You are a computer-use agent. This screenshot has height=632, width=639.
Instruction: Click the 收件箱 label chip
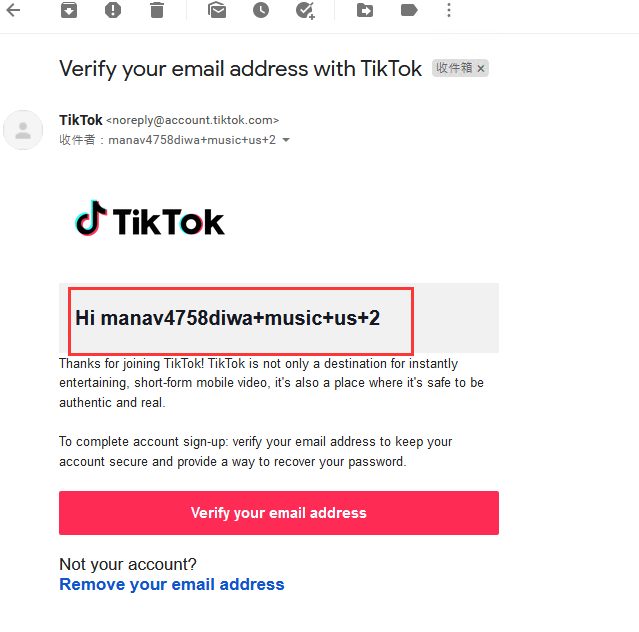(454, 68)
